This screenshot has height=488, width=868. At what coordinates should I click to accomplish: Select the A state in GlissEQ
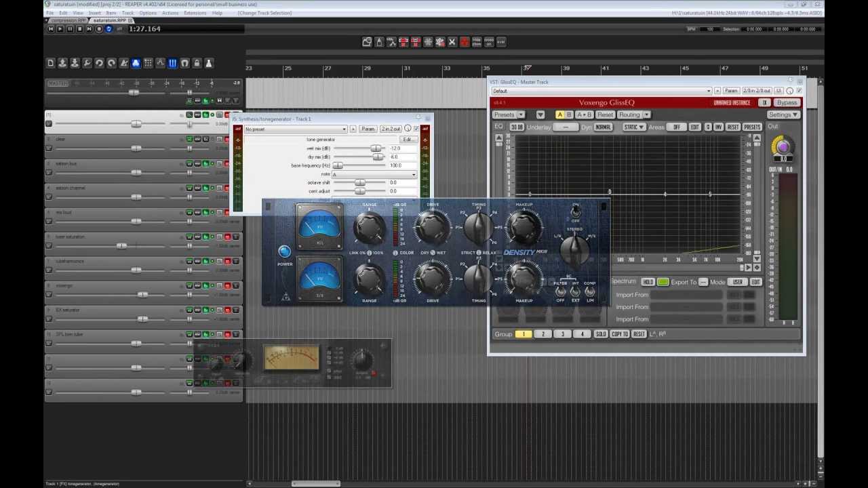(x=559, y=115)
